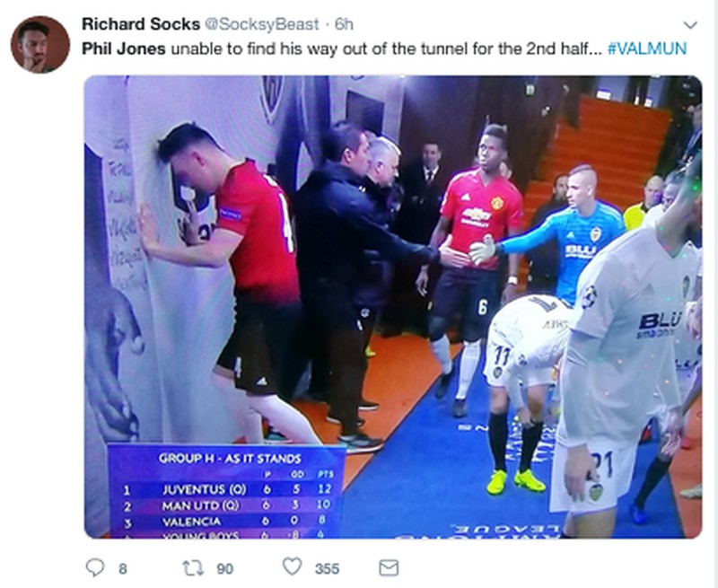Open the tweet options chevron menu
This screenshot has height=588, width=718.
click(689, 25)
